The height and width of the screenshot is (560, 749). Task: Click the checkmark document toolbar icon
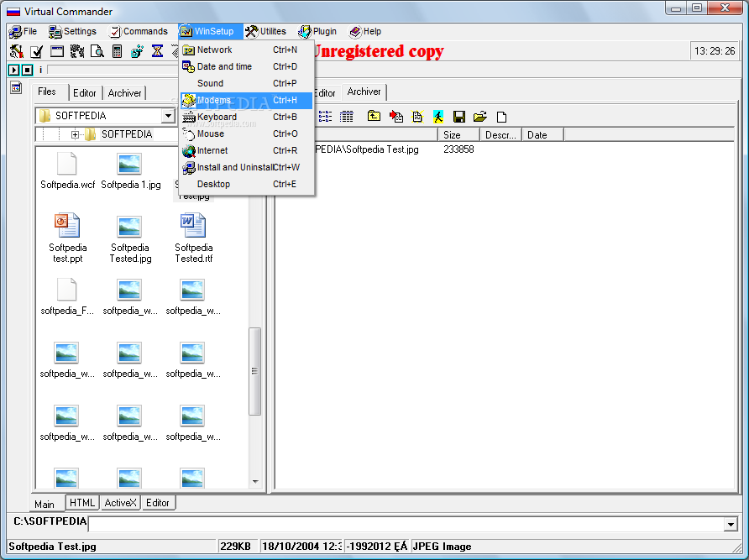click(36, 51)
